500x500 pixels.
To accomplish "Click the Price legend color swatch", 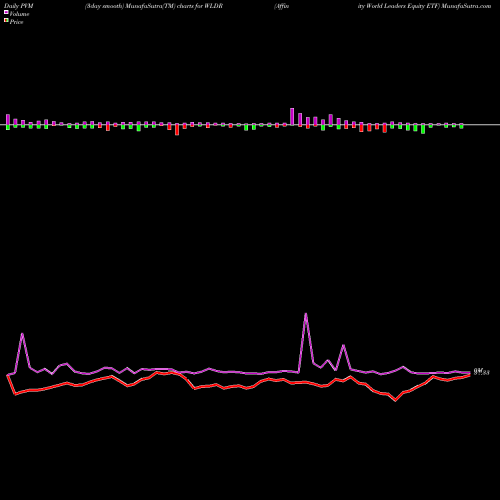I will tap(6, 21).
